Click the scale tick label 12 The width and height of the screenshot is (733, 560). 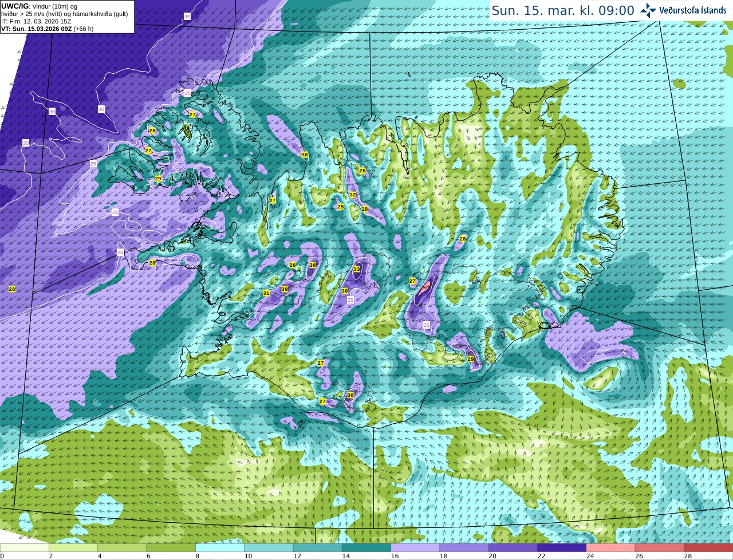pyautogui.click(x=297, y=556)
